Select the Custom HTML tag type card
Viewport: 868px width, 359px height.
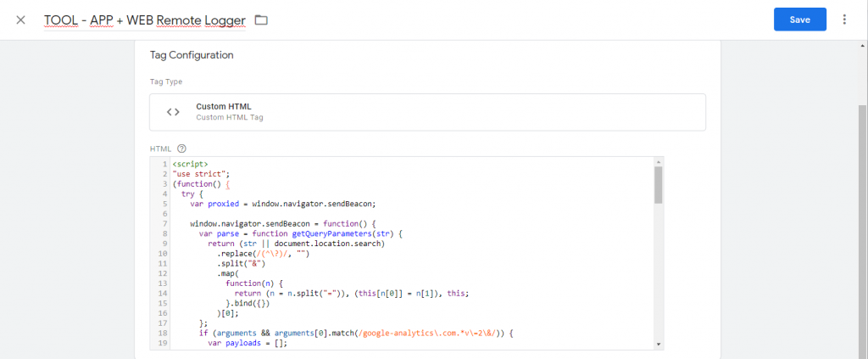[x=427, y=112]
